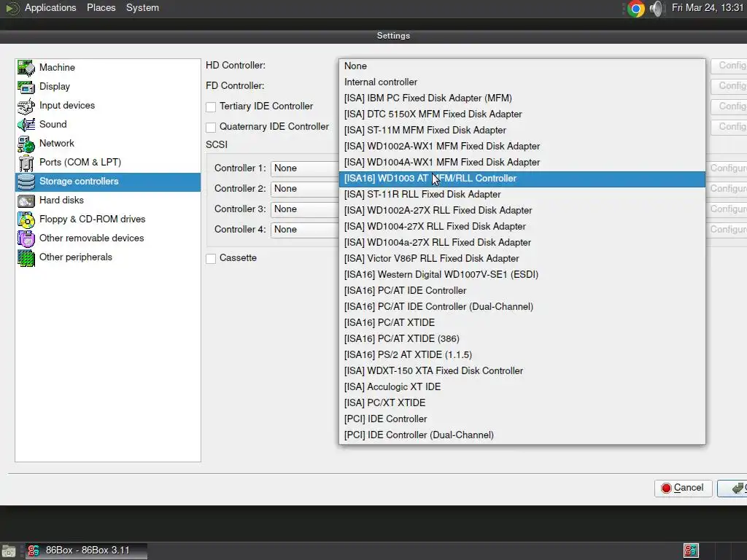
Task: Click the Storage controllers disk stack icon
Action: (26, 182)
